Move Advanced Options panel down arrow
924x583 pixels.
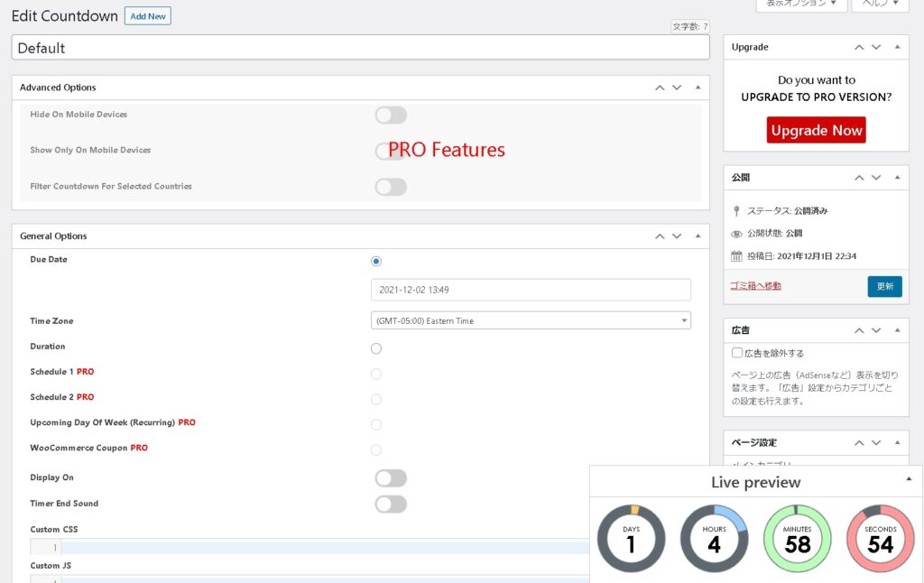click(677, 88)
